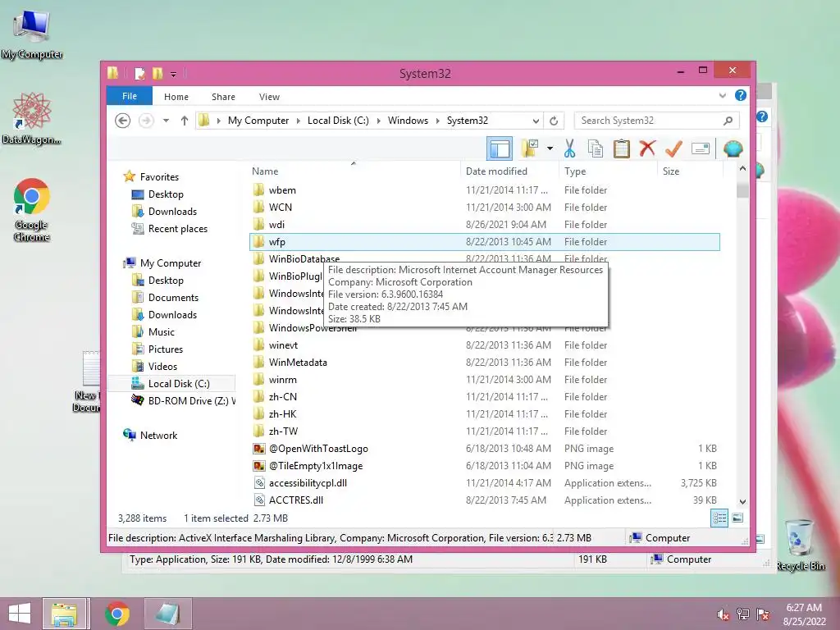Click the muted volume tray icon
This screenshot has height=630, width=840.
(x=723, y=614)
